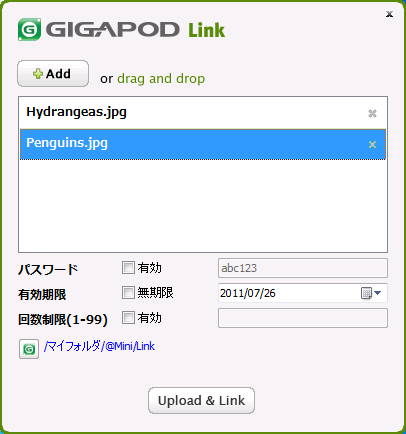Remove Hydrangeas.jpg with its X icon

[372, 114]
